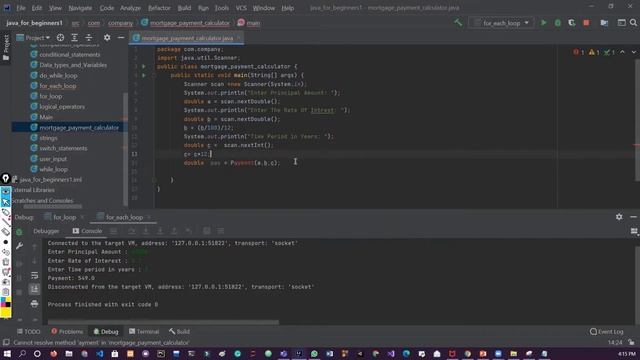Open Windows Start button
This screenshot has height=360, width=640.
tap(7, 353)
